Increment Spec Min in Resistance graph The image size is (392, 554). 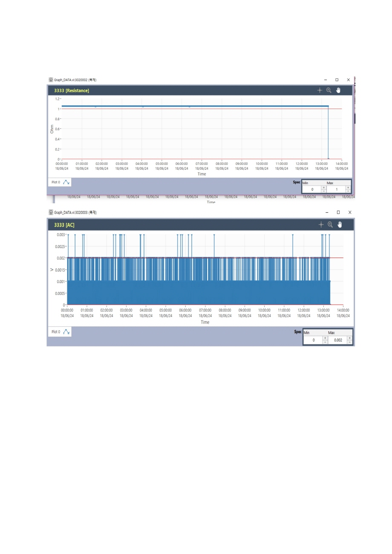[x=324, y=187]
